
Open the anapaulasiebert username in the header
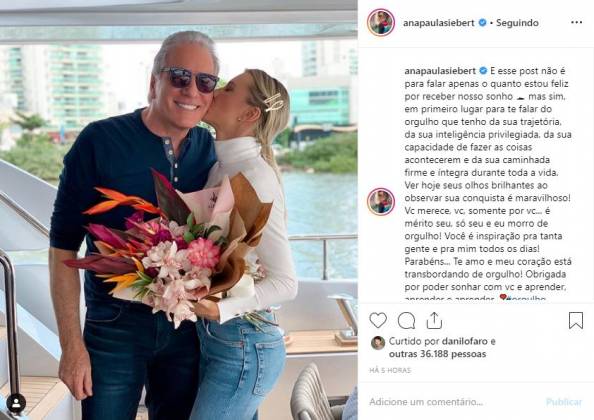[439, 23]
